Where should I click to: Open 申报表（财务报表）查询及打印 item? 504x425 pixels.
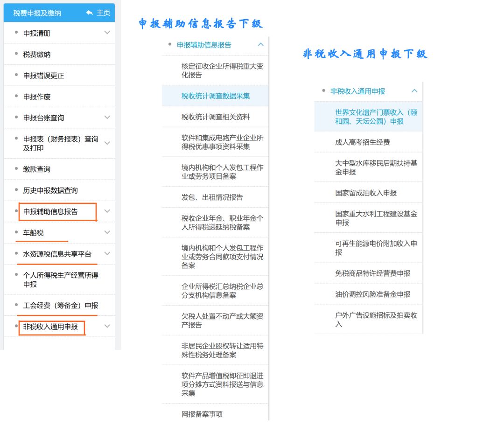(60, 143)
